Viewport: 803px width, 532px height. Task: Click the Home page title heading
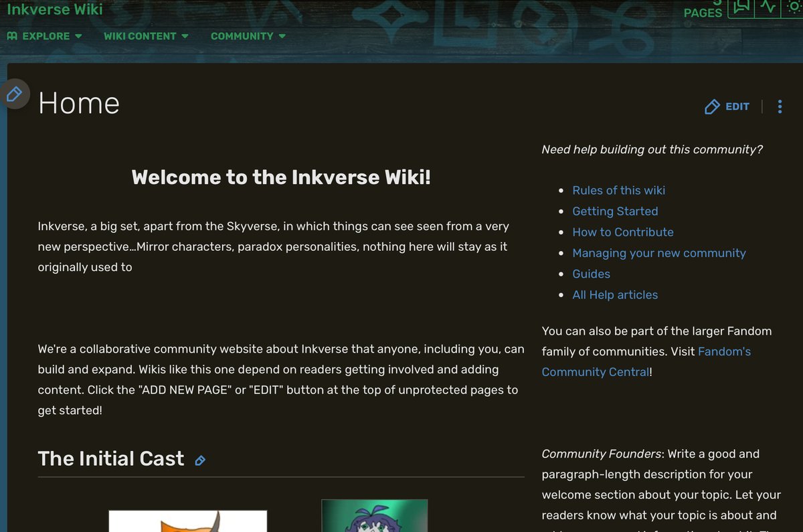pos(79,104)
